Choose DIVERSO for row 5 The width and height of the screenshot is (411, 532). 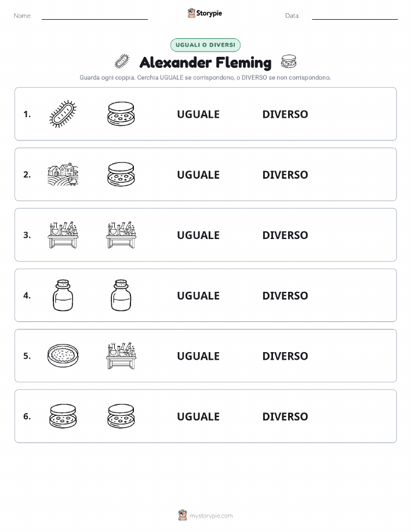click(x=285, y=356)
